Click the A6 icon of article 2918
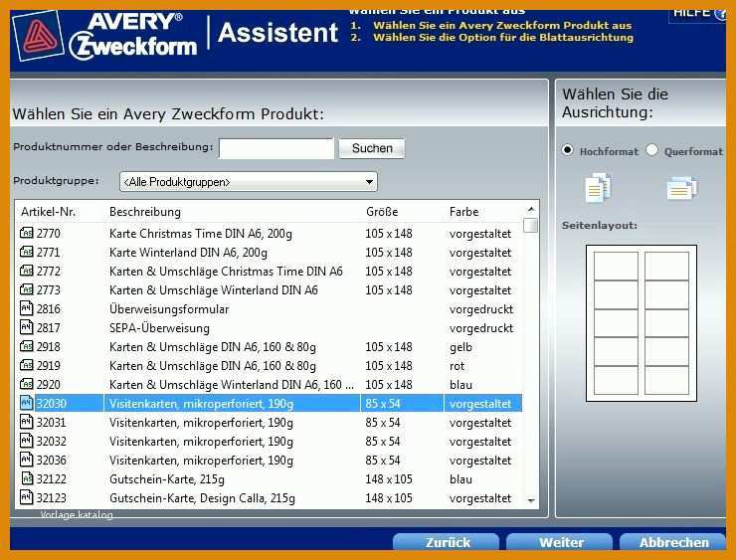Viewport: 736px width, 560px height. click(26, 346)
